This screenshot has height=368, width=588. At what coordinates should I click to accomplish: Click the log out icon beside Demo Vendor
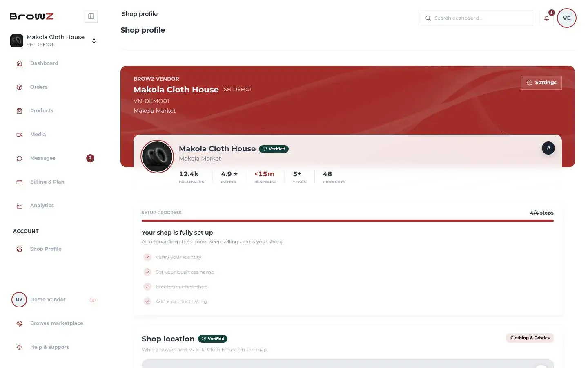click(x=93, y=300)
